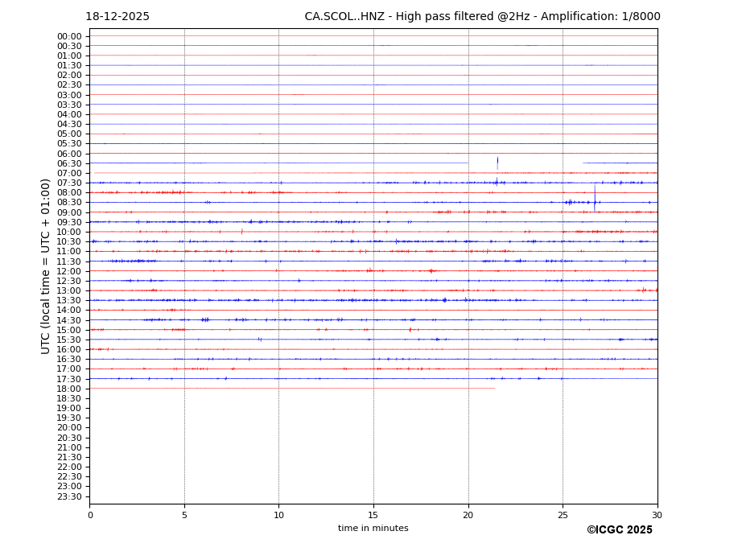Click the 20 tick on minutes axis

(x=468, y=515)
